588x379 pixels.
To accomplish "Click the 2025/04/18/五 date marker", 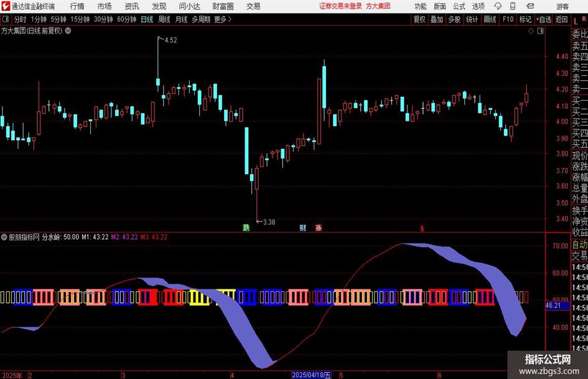I will pyautogui.click(x=312, y=375).
